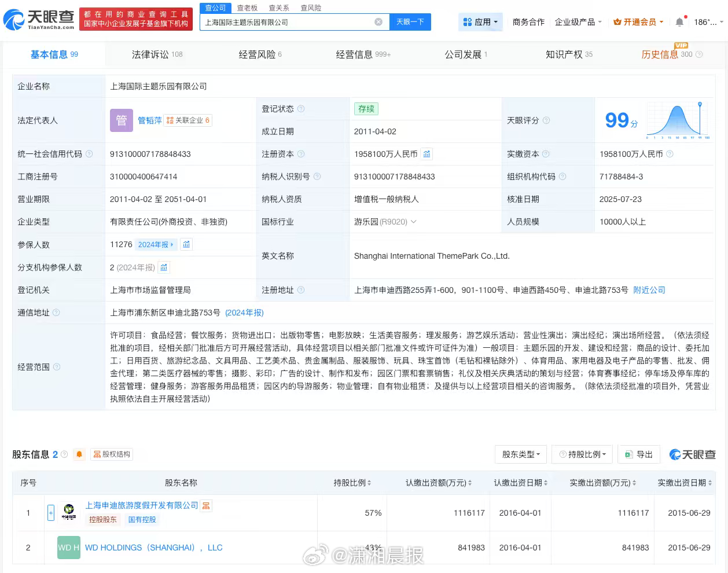
Task: Open 分支机构参保人数 chart icon
Action: point(164,267)
